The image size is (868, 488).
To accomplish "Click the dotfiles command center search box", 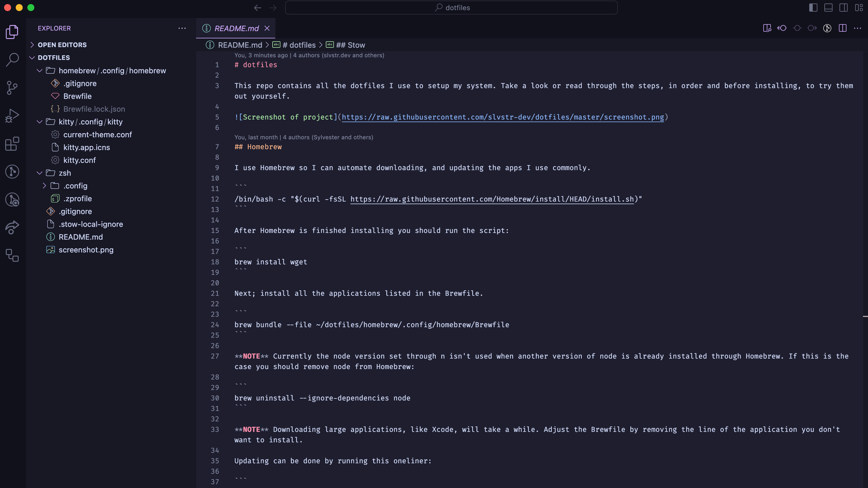I will [x=451, y=8].
